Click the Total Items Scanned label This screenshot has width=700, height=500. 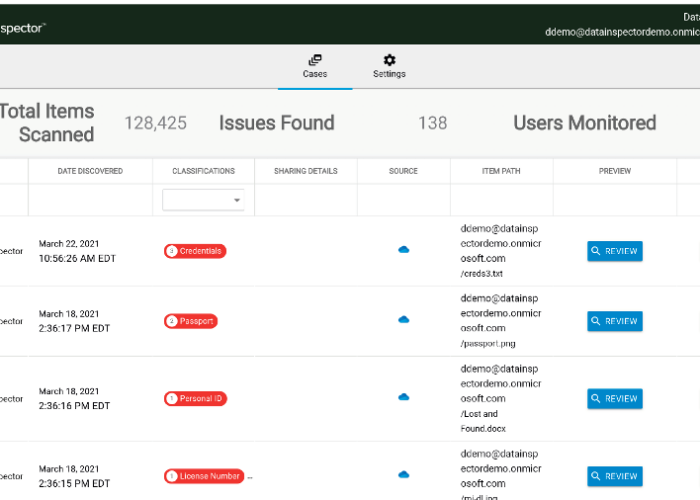(47, 123)
